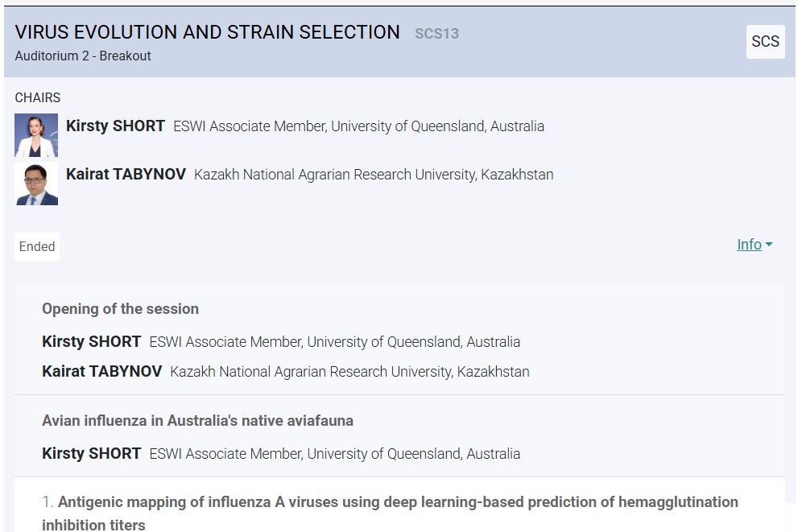
Task: Click the SCS13 session code
Action: click(x=436, y=34)
